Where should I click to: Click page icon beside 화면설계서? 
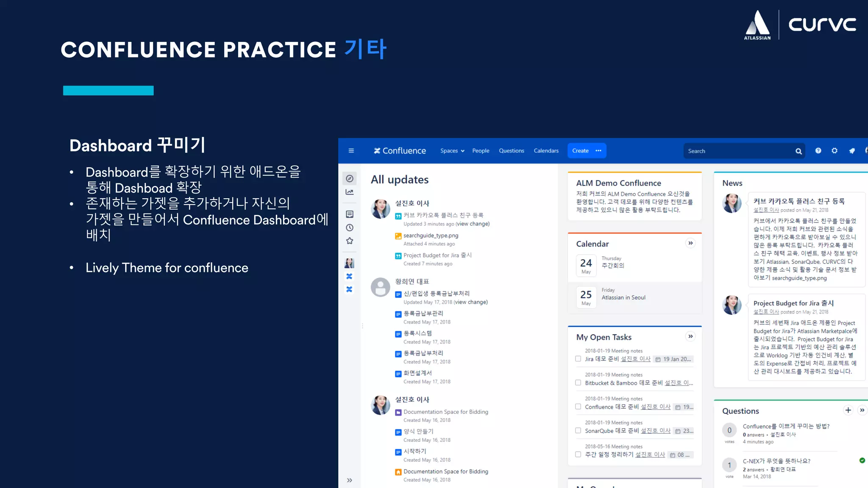(398, 374)
